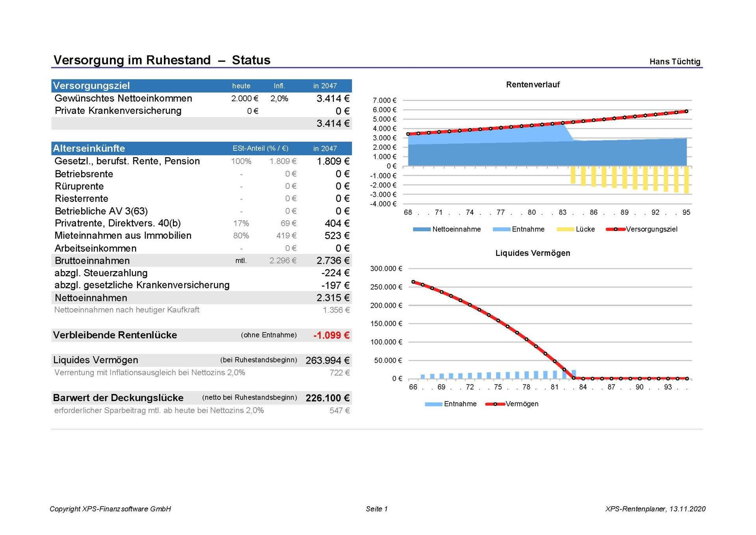Click the red -1.099 € Rentenlücke value

coord(331,335)
